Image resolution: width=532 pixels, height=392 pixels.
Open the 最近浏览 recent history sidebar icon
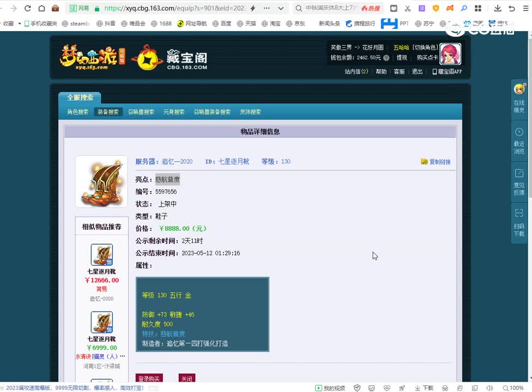pyautogui.click(x=519, y=141)
